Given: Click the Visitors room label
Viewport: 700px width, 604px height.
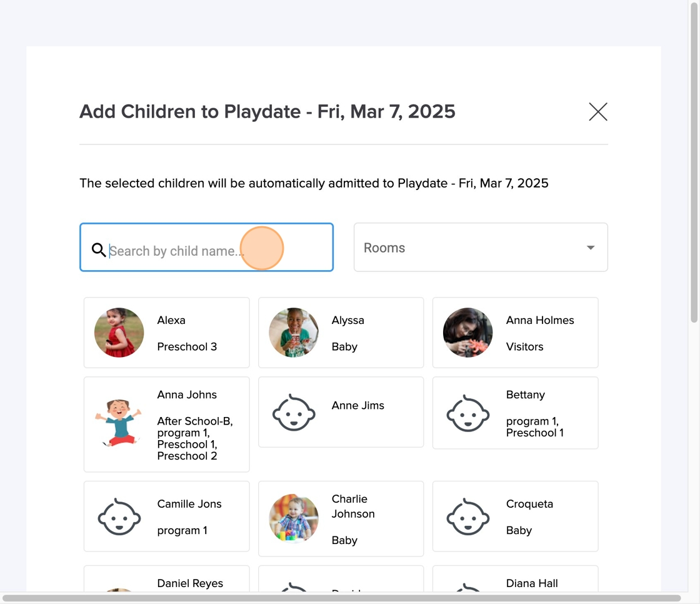Looking at the screenshot, I should [x=524, y=346].
